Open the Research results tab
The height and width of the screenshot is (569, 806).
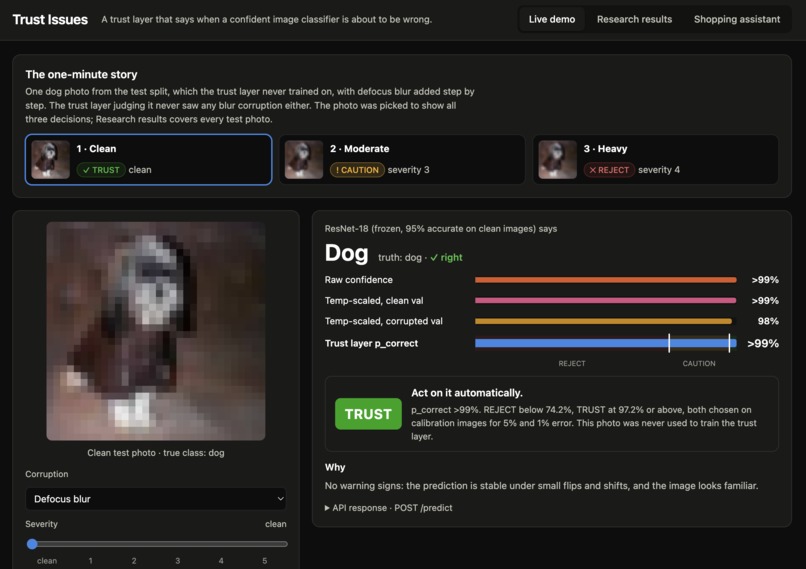click(634, 20)
